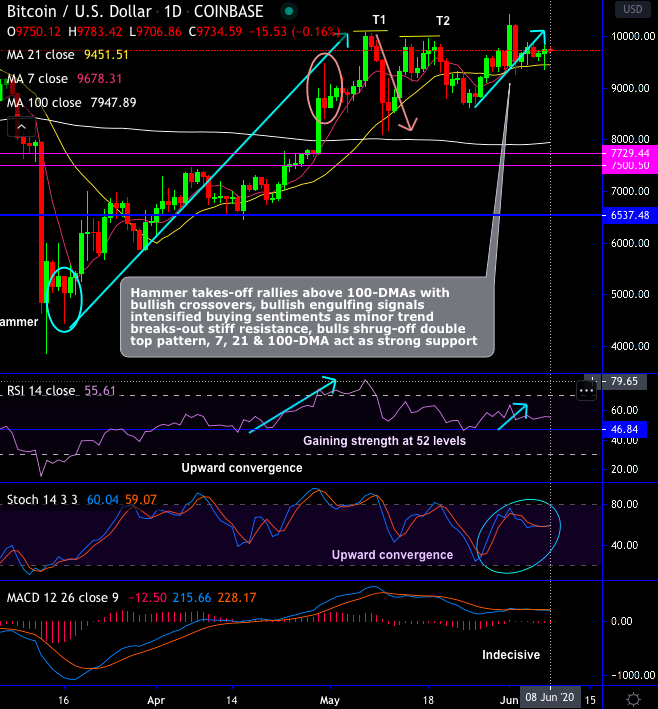Click the open price O9750.12
Screen dimensions: 658x709
tap(33, 32)
